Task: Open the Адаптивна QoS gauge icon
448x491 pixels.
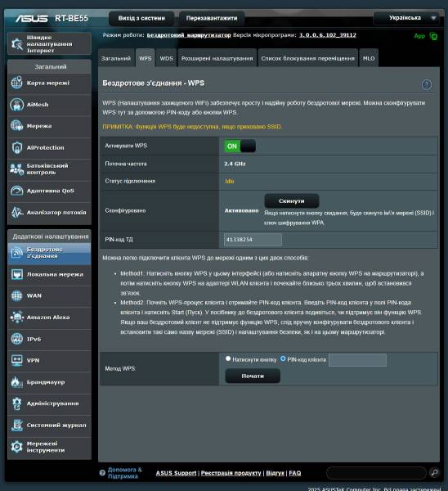Action: (17, 191)
